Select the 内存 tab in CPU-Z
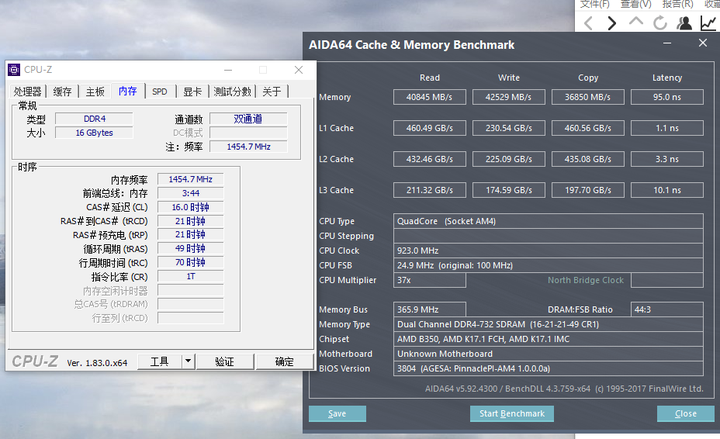The width and height of the screenshot is (720, 439). tap(128, 91)
